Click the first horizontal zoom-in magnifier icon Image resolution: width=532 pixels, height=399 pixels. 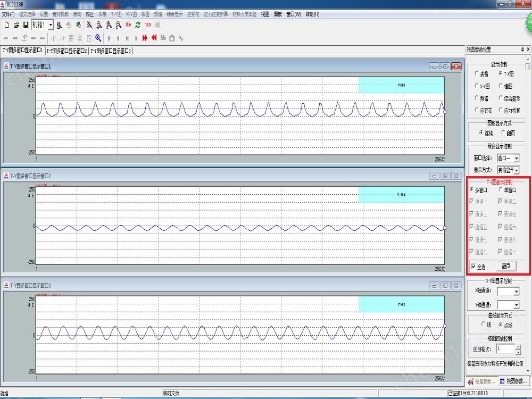pyautogui.click(x=89, y=25)
